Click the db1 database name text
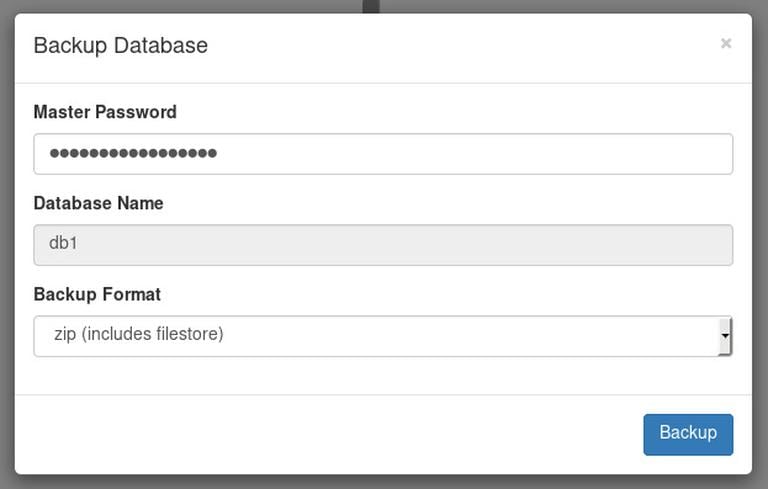Viewport: 768px width, 489px height. tap(63, 243)
